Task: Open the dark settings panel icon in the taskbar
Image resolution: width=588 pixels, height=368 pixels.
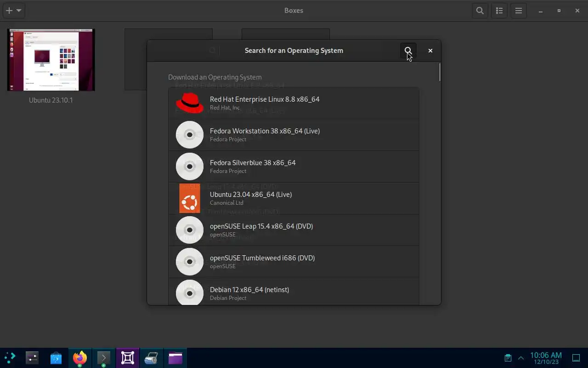Action: pyautogui.click(x=32, y=358)
